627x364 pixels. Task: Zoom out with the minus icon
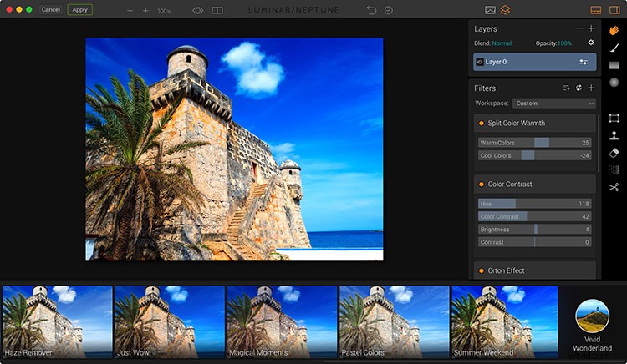click(130, 11)
